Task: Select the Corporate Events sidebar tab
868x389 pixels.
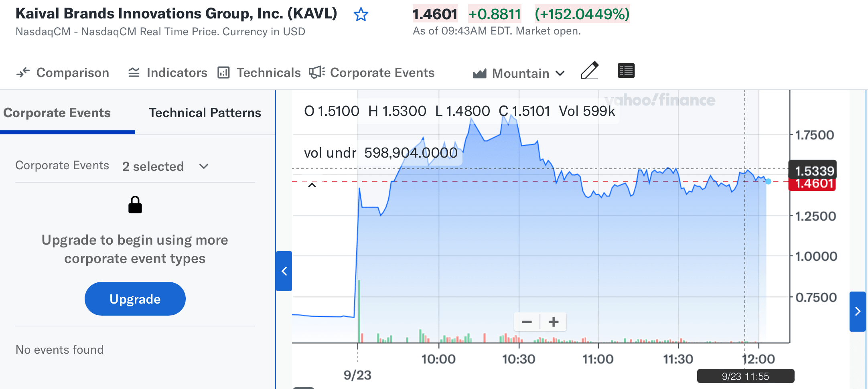Action: pos(57,113)
